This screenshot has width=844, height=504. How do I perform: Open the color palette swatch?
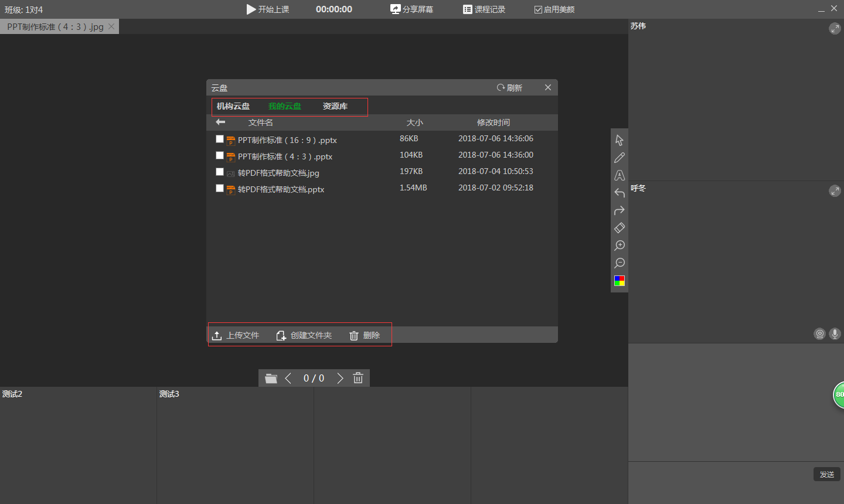click(x=620, y=281)
